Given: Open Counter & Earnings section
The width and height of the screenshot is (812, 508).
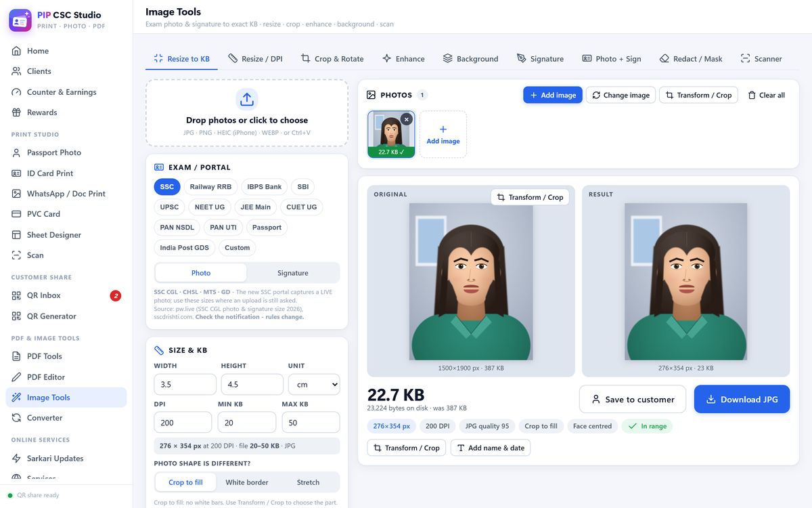Looking at the screenshot, I should (x=66, y=92).
